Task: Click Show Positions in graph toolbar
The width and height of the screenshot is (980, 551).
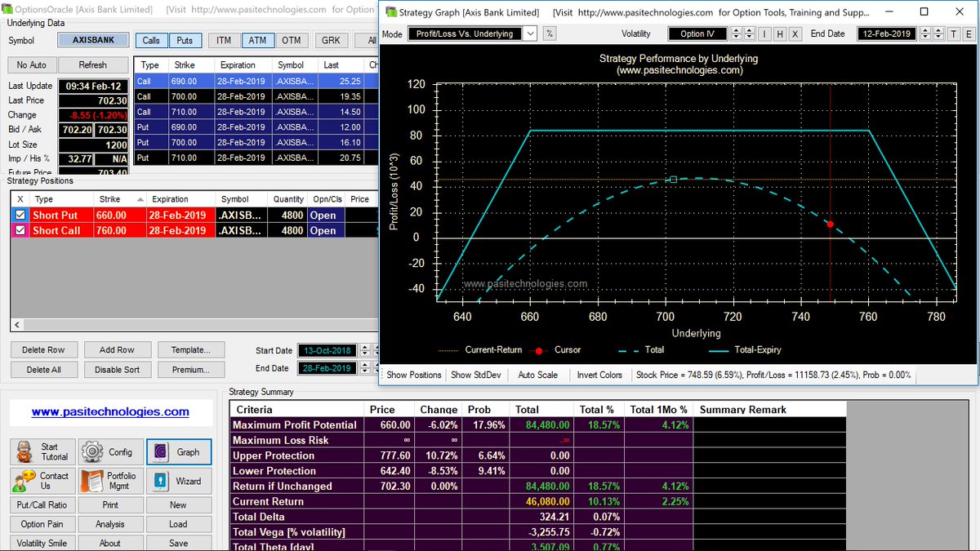Action: 414,375
